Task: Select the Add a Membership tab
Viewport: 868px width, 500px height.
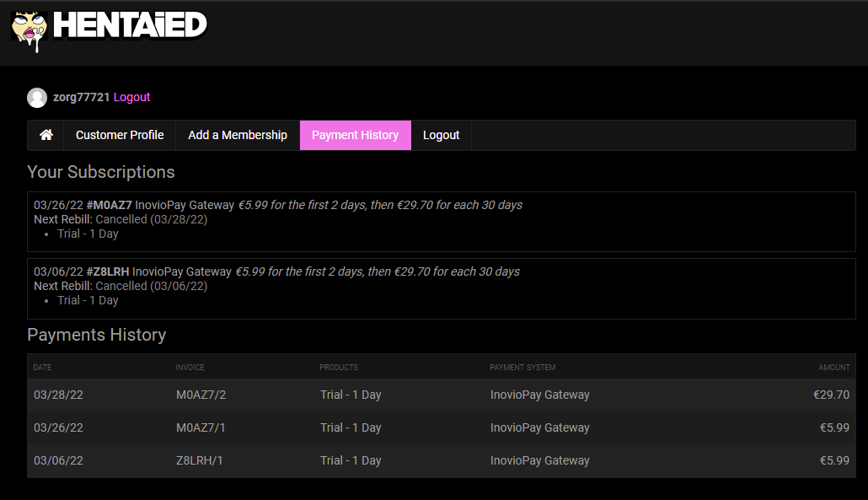Action: [238, 135]
